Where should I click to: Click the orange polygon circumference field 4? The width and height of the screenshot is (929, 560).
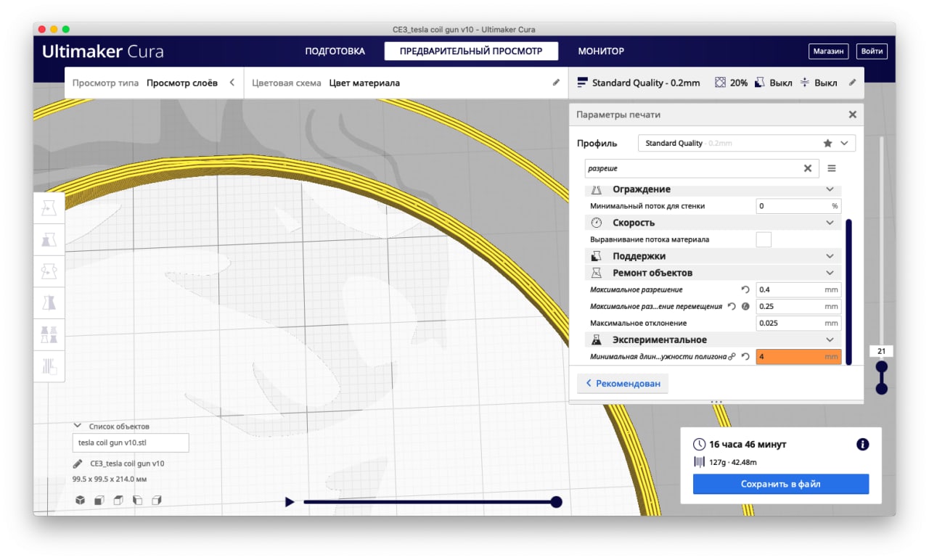click(798, 356)
